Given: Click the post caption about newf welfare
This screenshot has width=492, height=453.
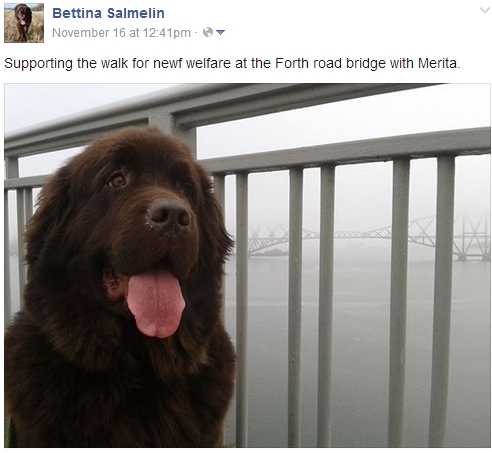Looking at the screenshot, I should click(232, 63).
